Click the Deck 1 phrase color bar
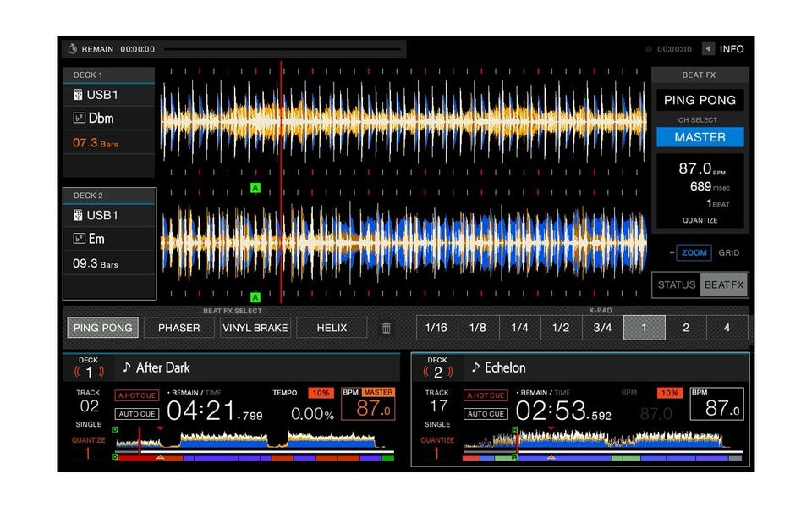Image resolution: width=812 pixels, height=508 pixels. tap(254, 458)
